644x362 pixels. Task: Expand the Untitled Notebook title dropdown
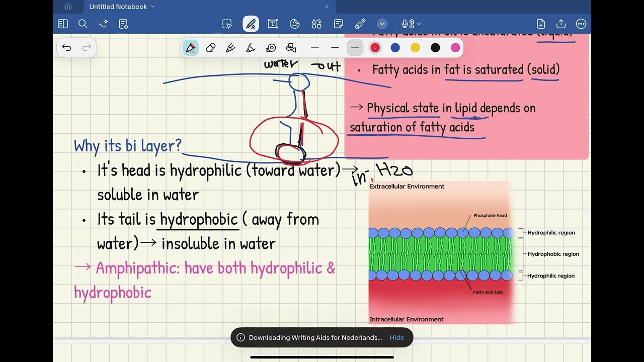pos(152,7)
